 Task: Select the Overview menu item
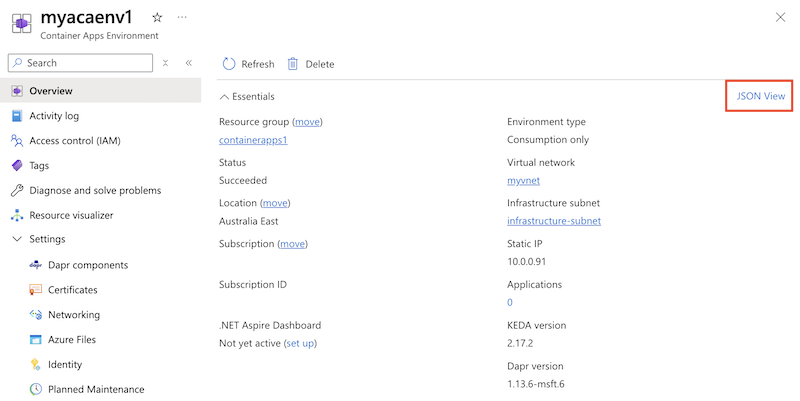point(50,91)
